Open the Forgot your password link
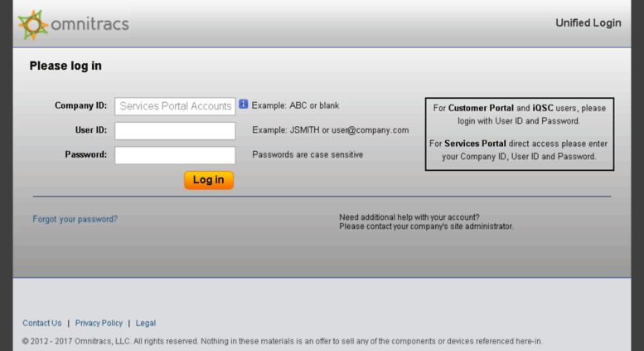644x351 pixels. (75, 219)
